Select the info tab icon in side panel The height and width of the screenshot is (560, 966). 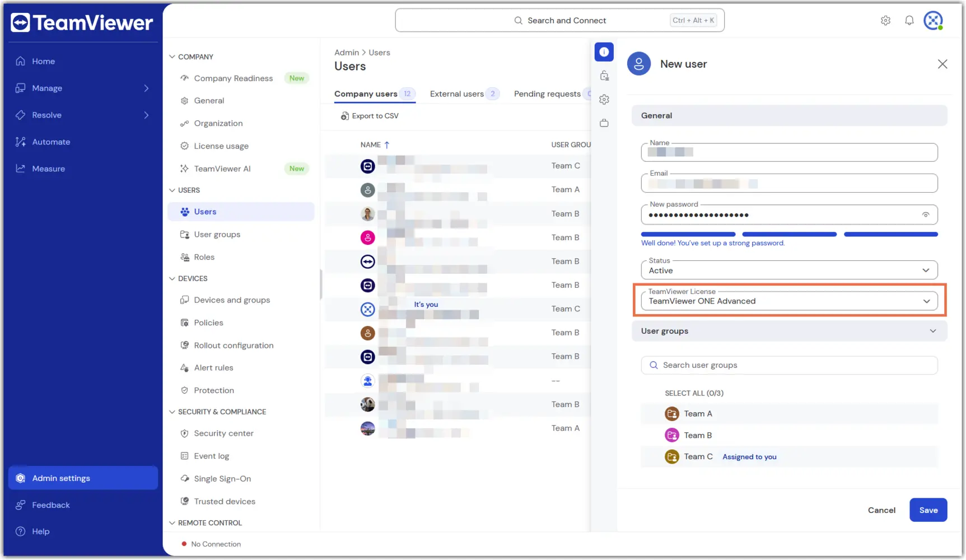[604, 52]
